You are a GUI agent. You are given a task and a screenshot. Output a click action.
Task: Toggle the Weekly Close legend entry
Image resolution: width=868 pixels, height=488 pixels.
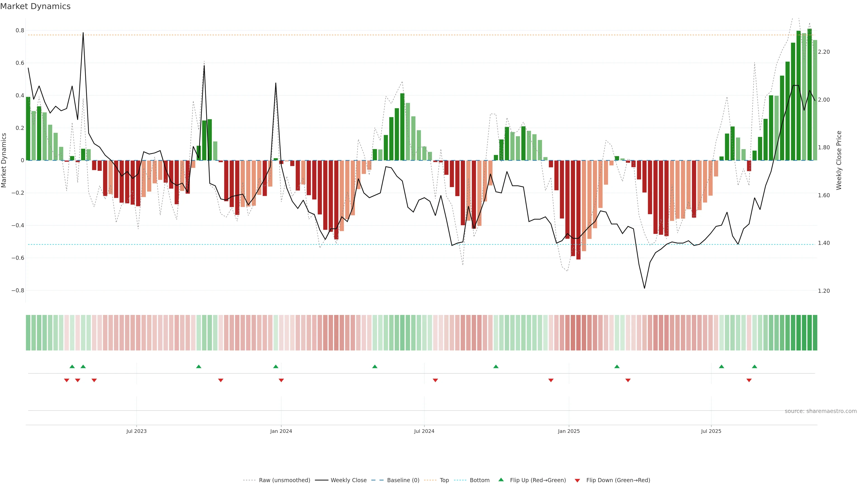348,480
